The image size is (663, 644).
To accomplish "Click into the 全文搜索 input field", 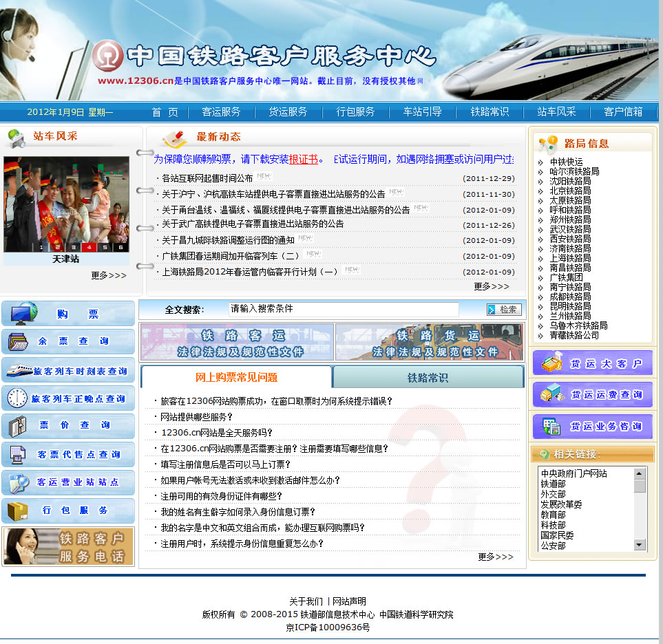I will (344, 310).
